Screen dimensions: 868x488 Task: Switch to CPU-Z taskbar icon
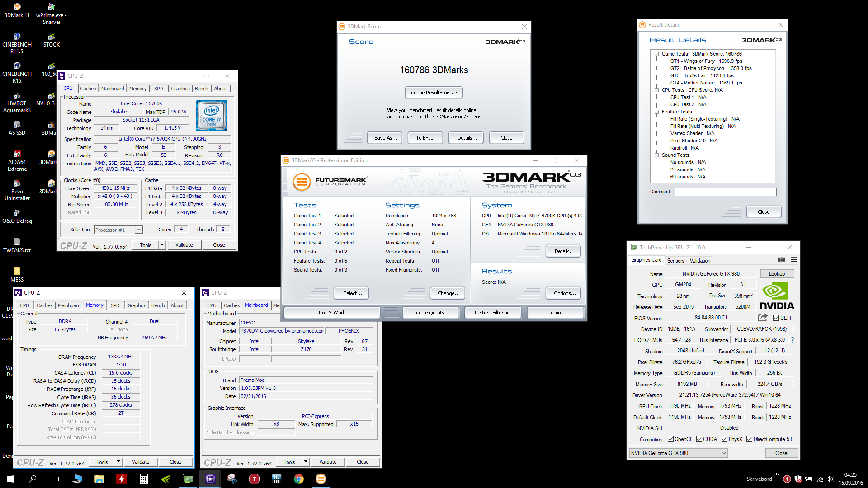point(210,479)
